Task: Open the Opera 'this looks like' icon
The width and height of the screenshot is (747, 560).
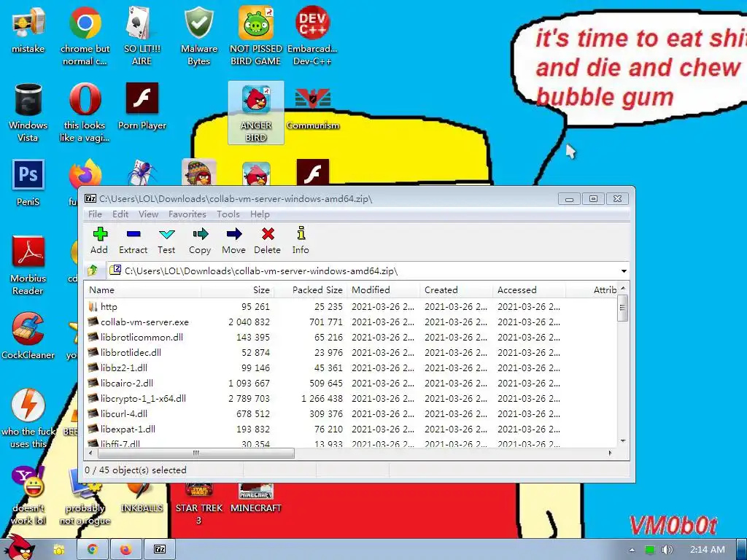Action: [85, 113]
